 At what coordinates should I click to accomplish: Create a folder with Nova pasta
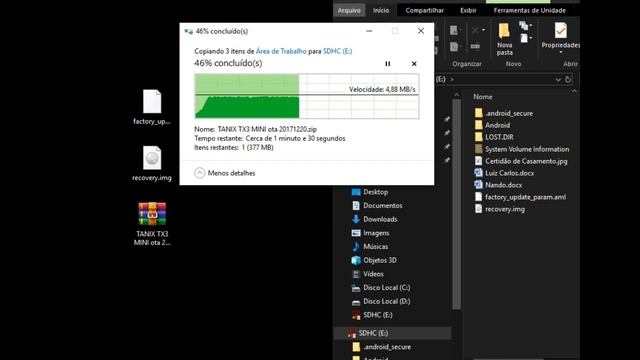(x=504, y=39)
